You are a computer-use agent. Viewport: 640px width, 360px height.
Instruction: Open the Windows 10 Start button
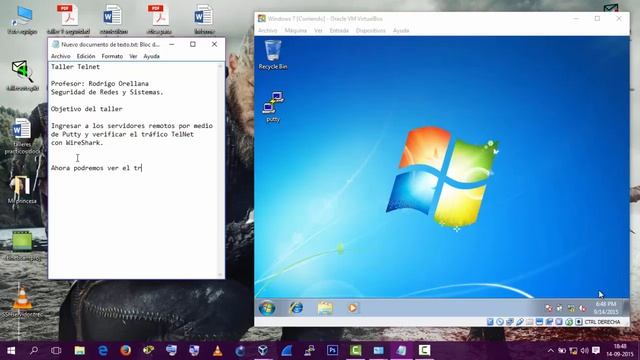click(11, 351)
